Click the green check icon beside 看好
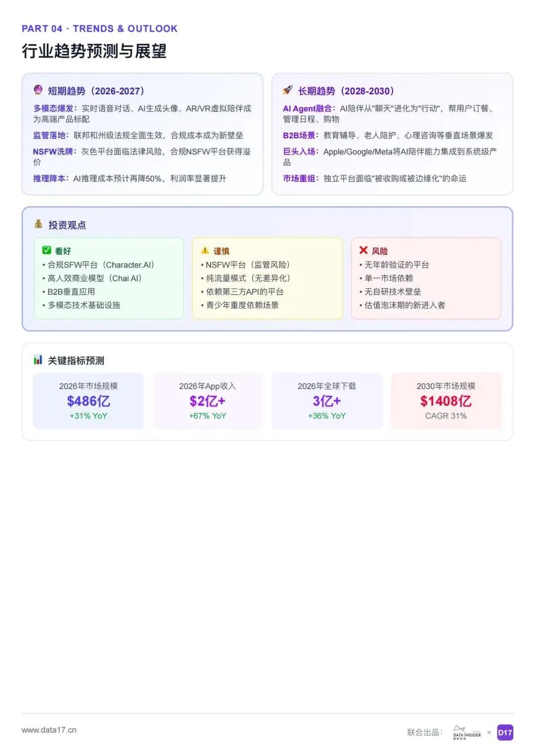Viewport: 534px width, 756px height. point(46,250)
